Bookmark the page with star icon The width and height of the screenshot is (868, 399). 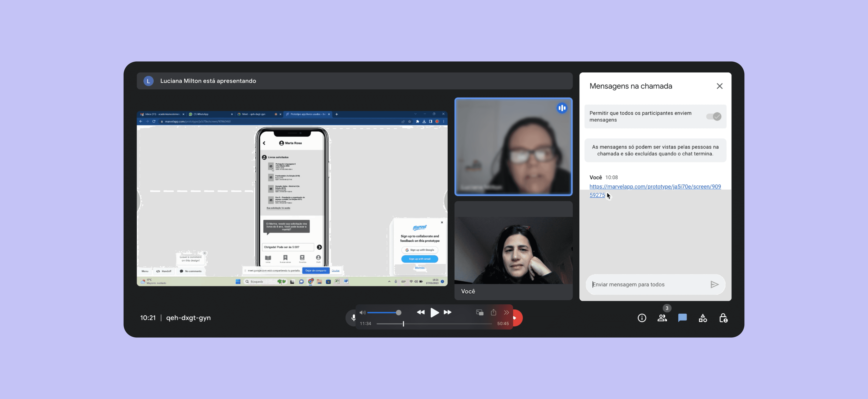point(409,121)
